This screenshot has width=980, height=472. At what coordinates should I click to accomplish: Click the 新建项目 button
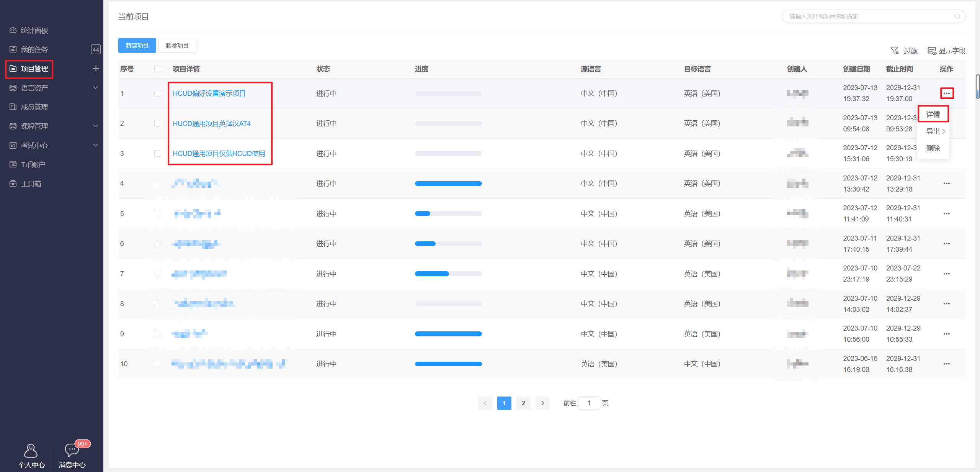point(137,46)
